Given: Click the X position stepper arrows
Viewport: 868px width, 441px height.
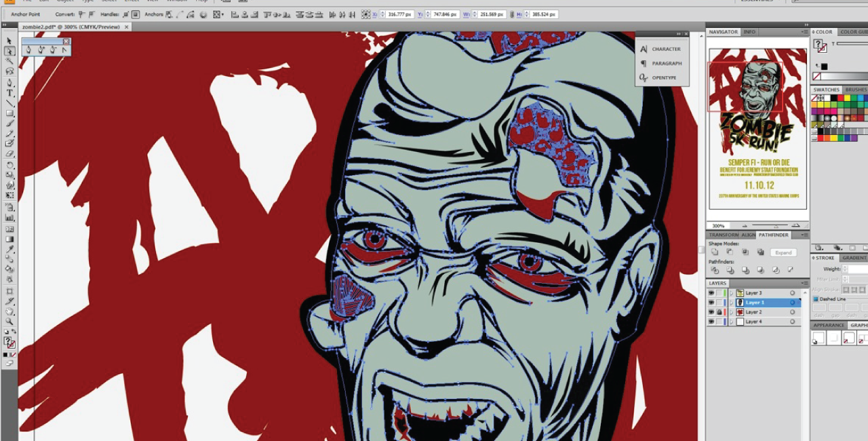Looking at the screenshot, I should 382,14.
